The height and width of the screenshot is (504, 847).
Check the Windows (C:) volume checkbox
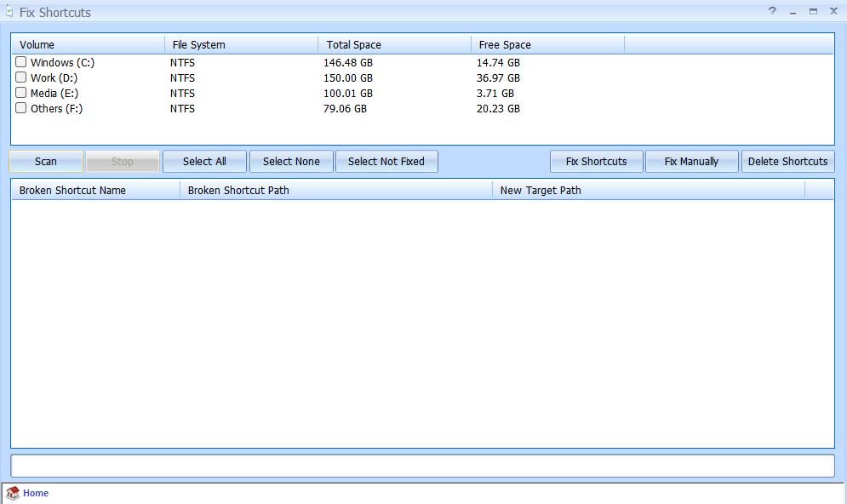(21, 62)
